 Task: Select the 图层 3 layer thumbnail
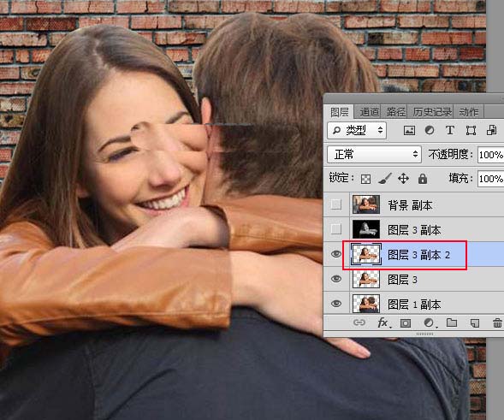[x=365, y=279]
